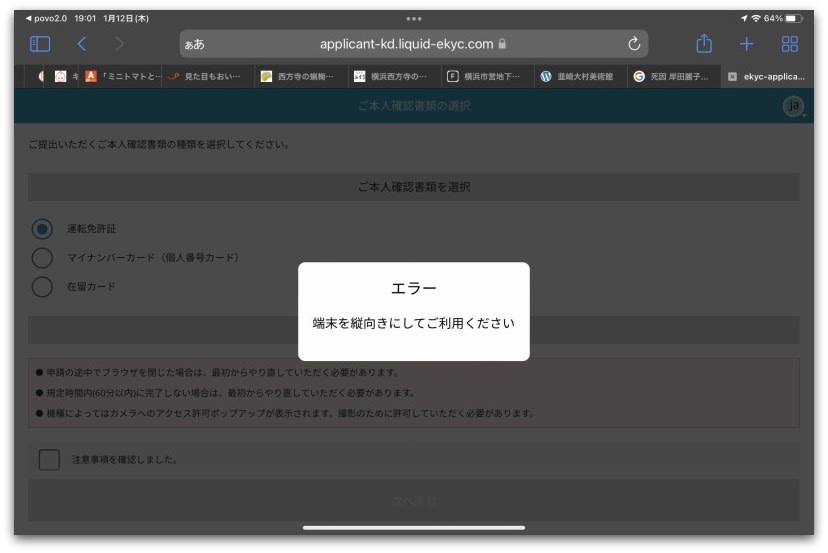Click the ご本人確認書類の選択 page title
This screenshot has width=828, height=553.
(x=413, y=106)
